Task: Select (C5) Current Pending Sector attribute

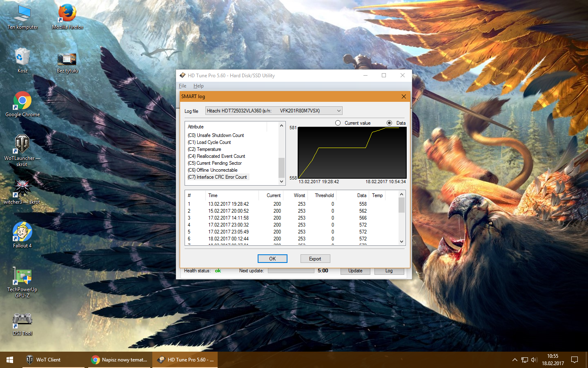Action: [215, 163]
